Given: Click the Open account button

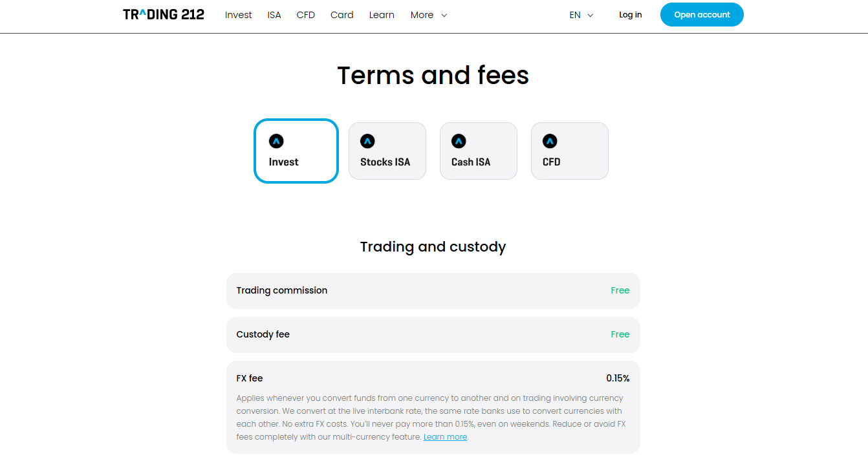Looking at the screenshot, I should (702, 15).
